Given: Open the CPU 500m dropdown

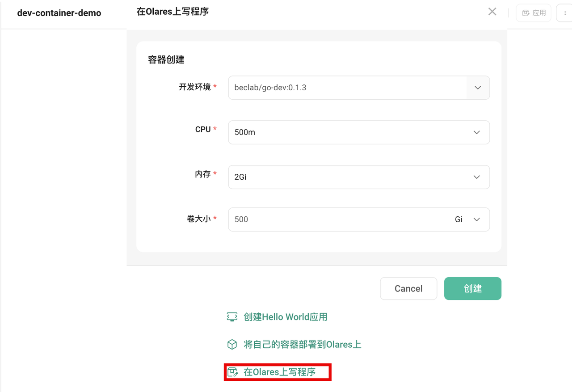Looking at the screenshot, I should tap(359, 132).
